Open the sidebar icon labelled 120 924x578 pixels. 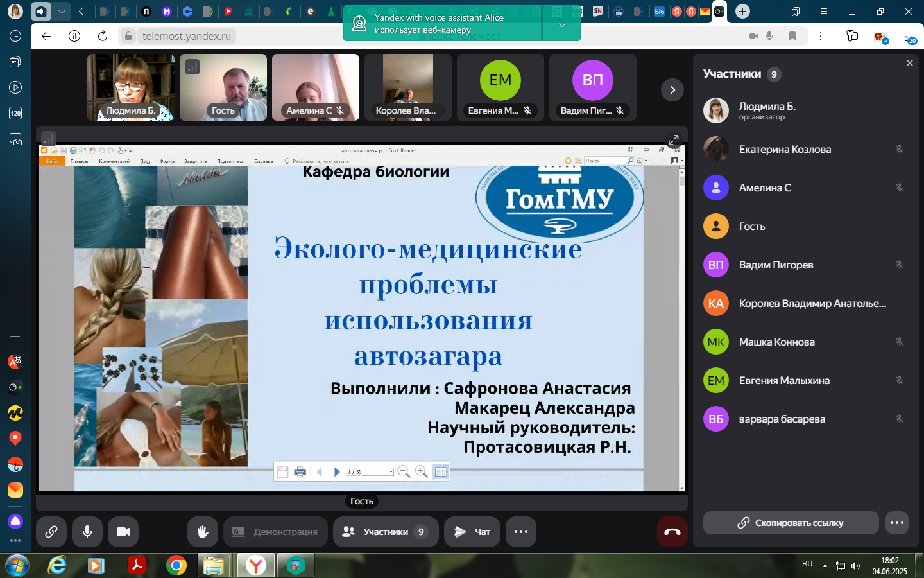(15, 113)
